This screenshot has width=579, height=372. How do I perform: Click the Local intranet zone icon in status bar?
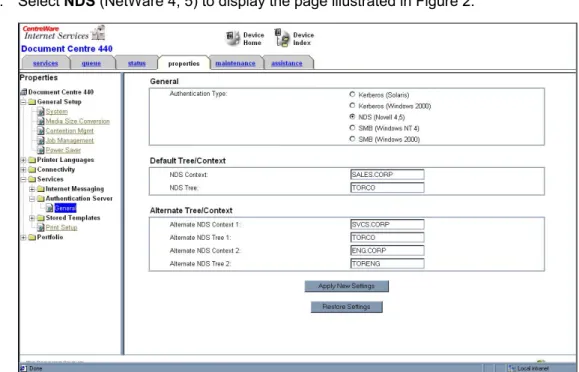(x=512, y=368)
